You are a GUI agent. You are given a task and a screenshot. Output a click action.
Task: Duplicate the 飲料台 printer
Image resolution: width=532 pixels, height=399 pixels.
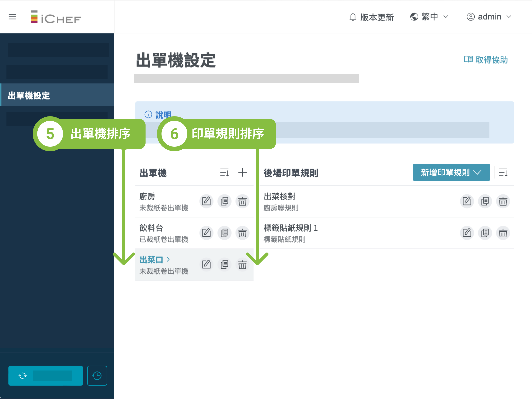224,233
